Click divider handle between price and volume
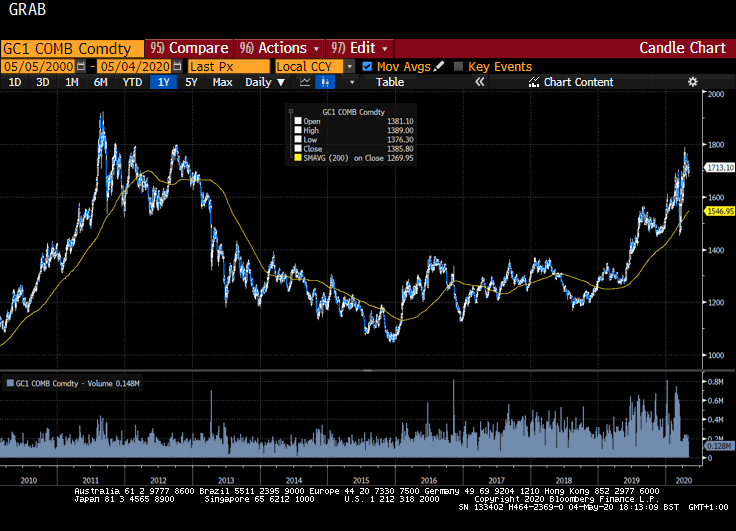The height and width of the screenshot is (531, 736). click(x=368, y=370)
